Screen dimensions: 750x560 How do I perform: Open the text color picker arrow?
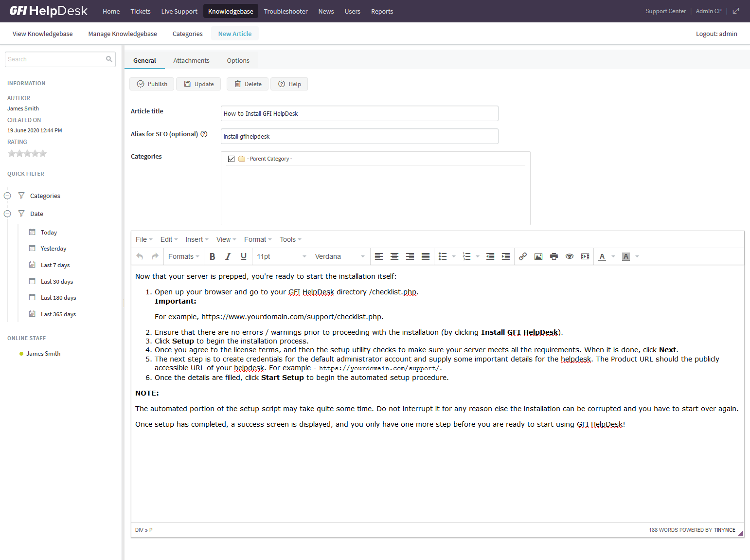coord(613,256)
